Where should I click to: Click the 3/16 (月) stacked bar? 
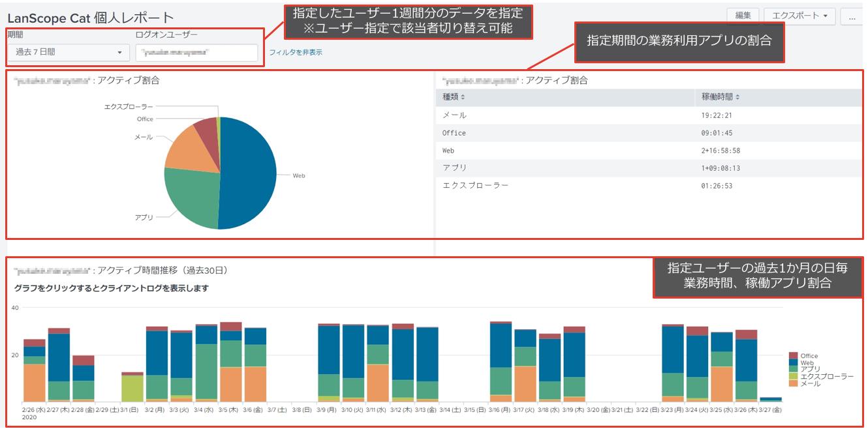pyautogui.click(x=501, y=361)
